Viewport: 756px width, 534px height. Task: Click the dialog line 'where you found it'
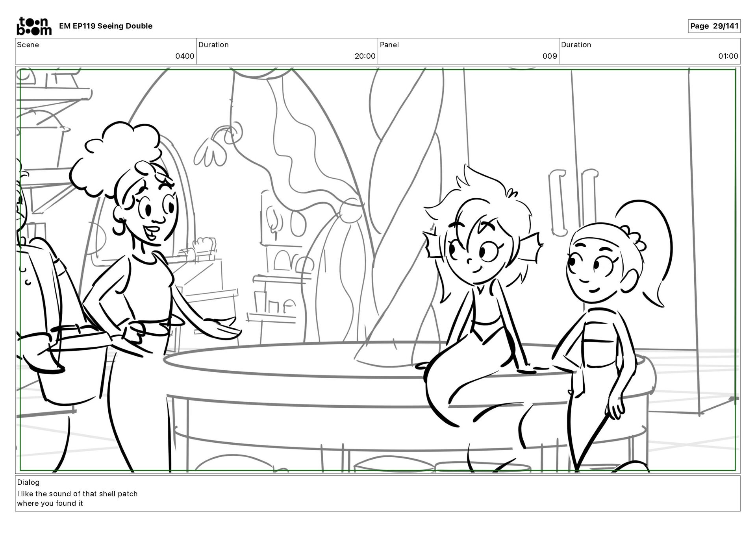50,503
